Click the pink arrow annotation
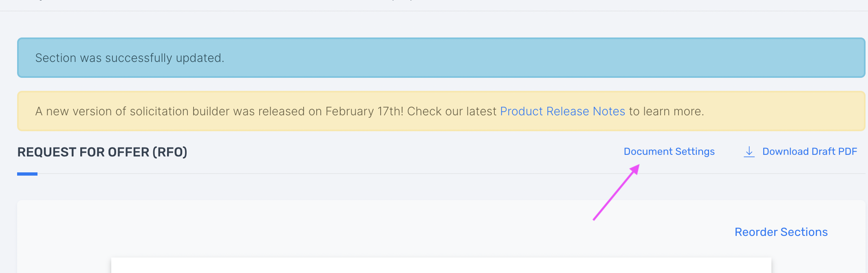Viewport: 868px width, 273px height. coord(616,192)
